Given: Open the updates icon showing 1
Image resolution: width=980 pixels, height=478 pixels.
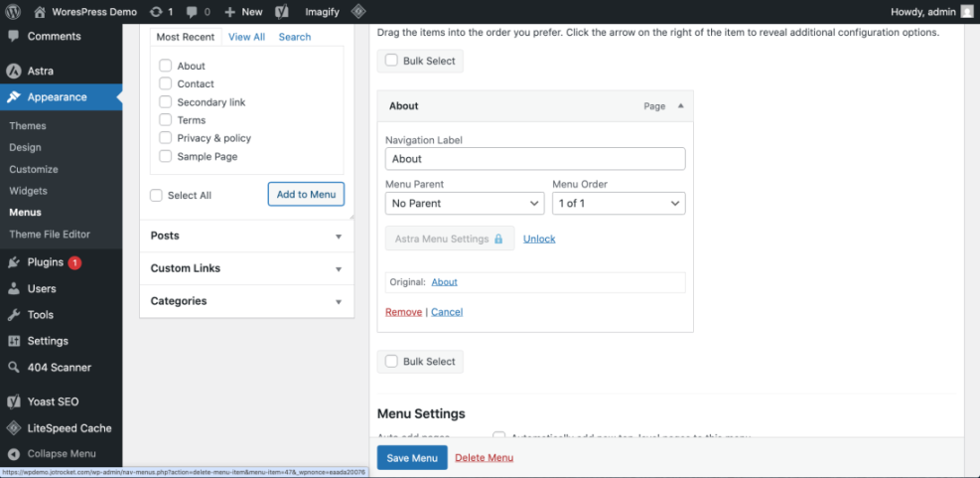Looking at the screenshot, I should point(156,11).
